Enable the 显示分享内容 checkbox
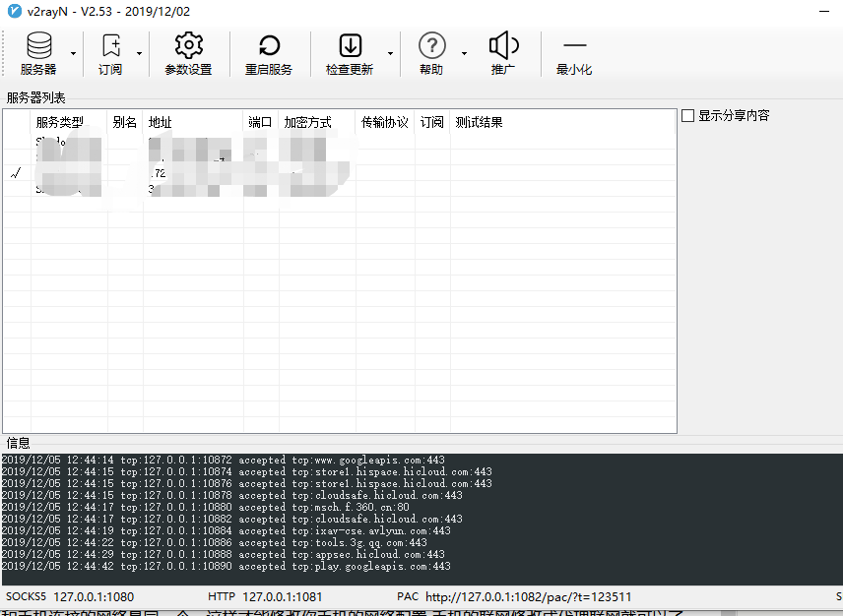The width and height of the screenshot is (843, 616). [688, 116]
